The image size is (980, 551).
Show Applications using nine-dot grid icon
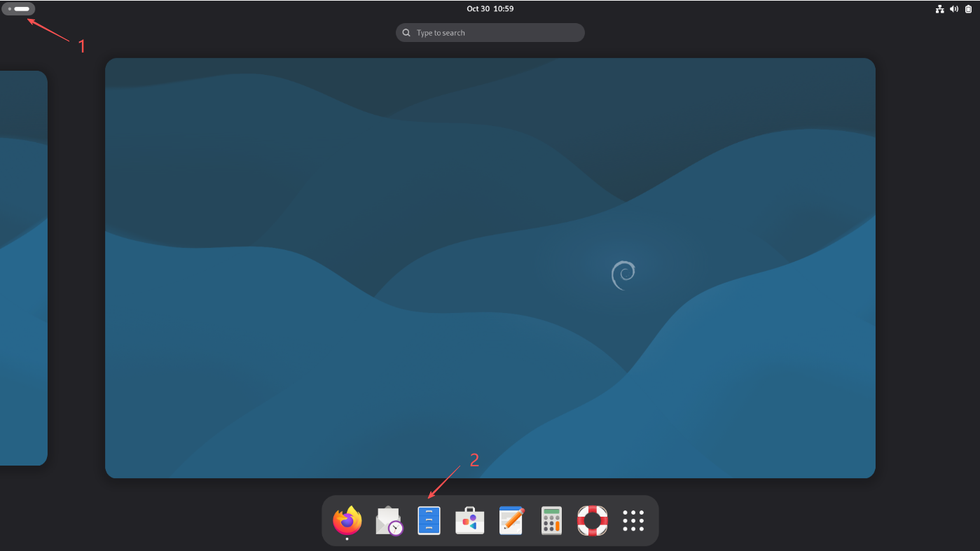[x=633, y=521]
